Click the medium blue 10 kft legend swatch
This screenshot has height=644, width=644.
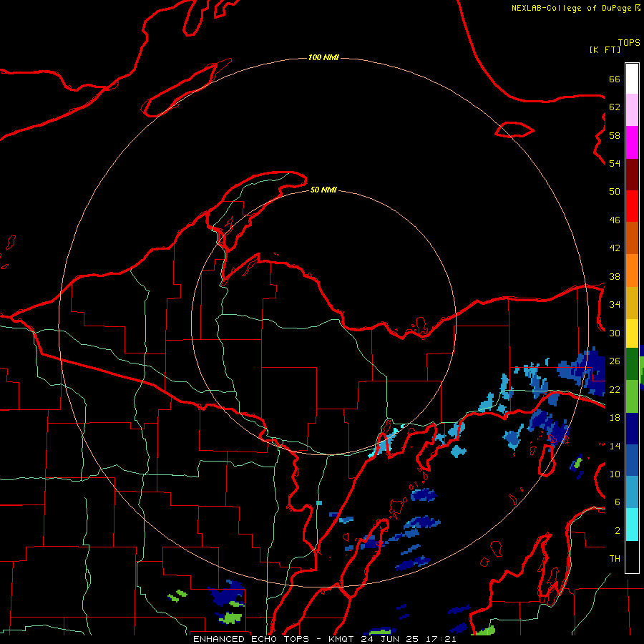(632, 461)
